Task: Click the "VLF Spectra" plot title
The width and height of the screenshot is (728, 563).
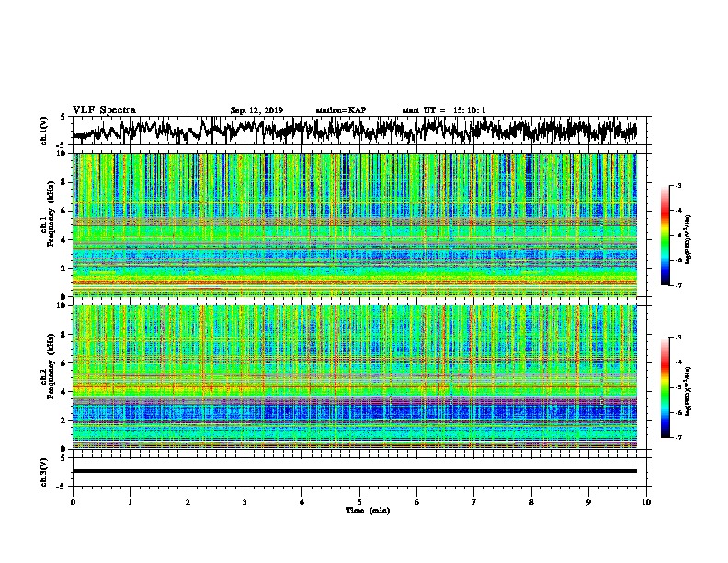Action: click(x=104, y=109)
